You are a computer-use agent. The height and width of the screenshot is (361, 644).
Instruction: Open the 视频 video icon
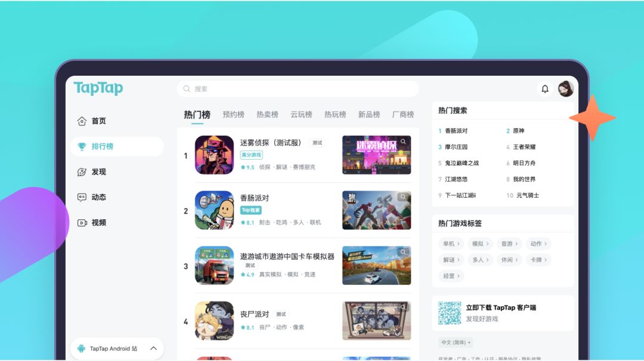[82, 223]
